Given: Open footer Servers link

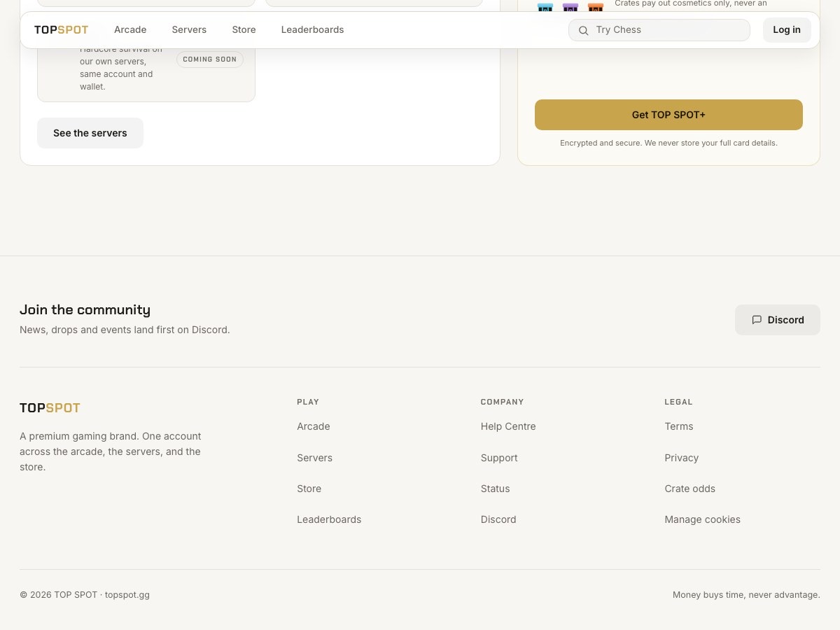Looking at the screenshot, I should coord(314,458).
